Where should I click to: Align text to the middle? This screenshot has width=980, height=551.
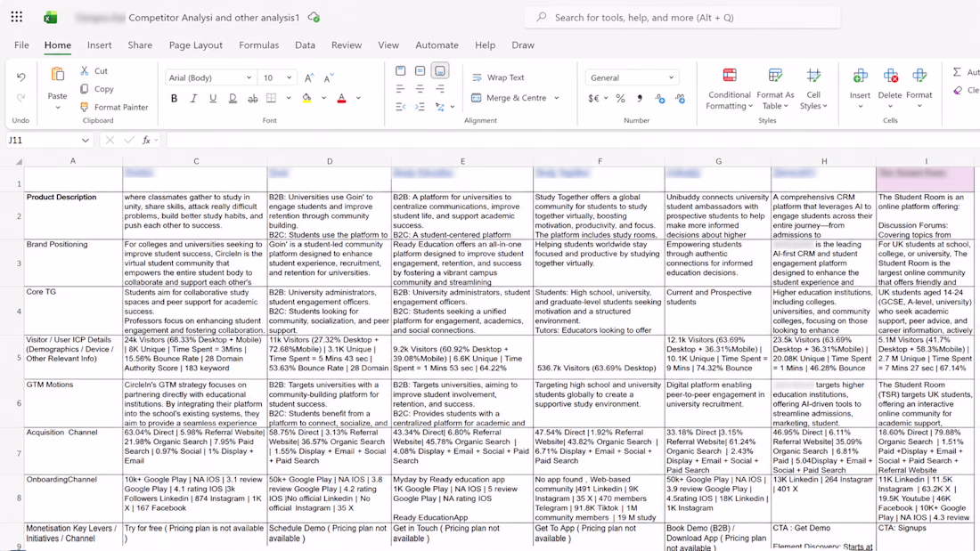coord(420,70)
